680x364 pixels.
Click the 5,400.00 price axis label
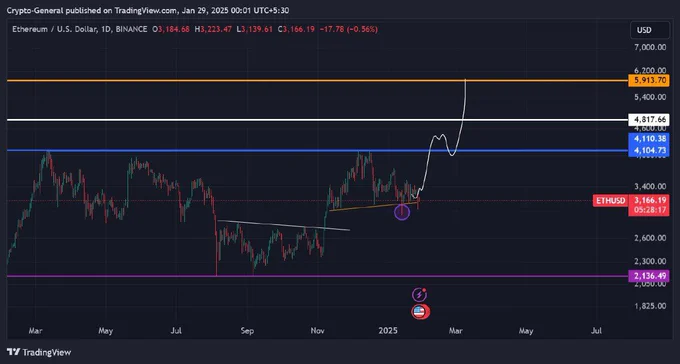(x=650, y=97)
